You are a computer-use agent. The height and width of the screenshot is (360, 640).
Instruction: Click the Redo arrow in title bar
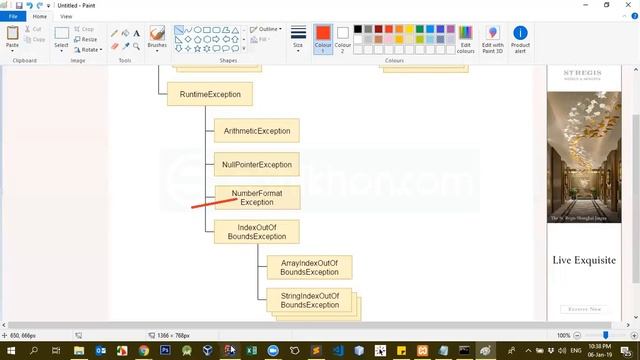tap(40, 6)
